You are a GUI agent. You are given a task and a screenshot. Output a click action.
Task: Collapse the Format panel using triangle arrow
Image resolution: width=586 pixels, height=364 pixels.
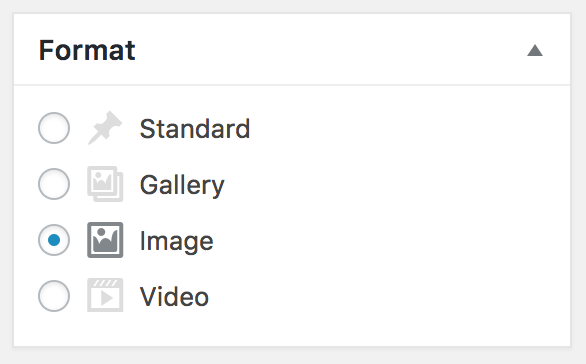tap(535, 50)
